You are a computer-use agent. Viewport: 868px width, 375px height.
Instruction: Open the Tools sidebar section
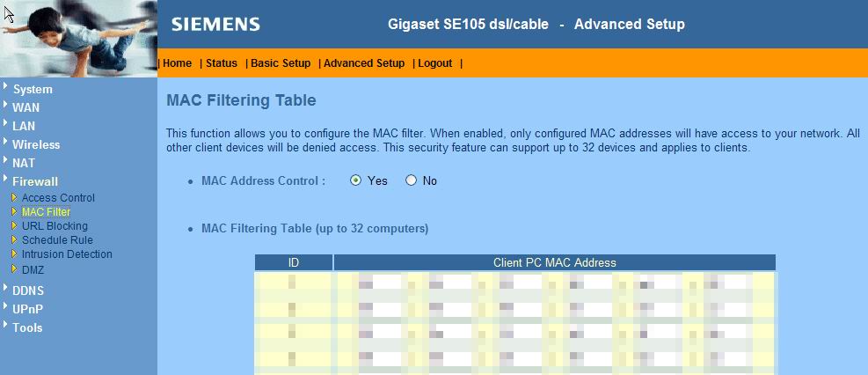click(27, 327)
